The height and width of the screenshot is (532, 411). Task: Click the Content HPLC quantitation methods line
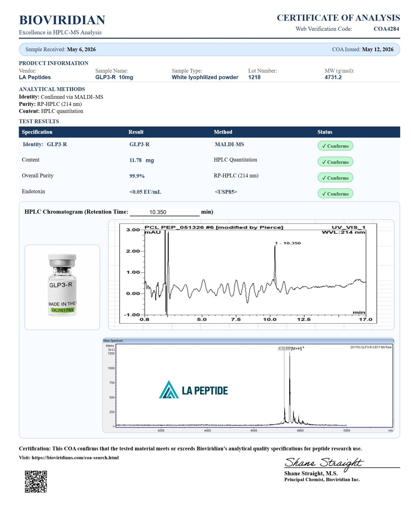(51, 111)
